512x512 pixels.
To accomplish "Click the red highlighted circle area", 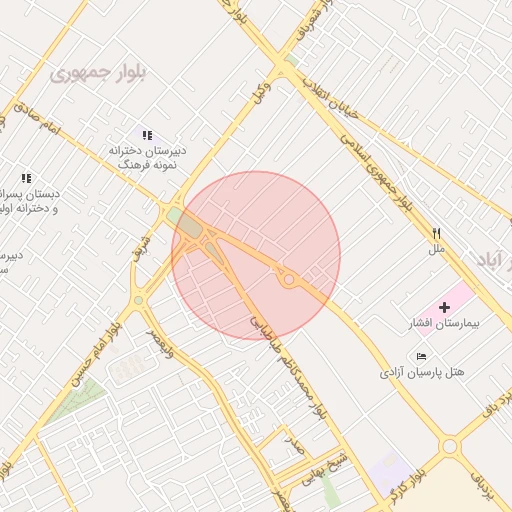I will (x=256, y=256).
